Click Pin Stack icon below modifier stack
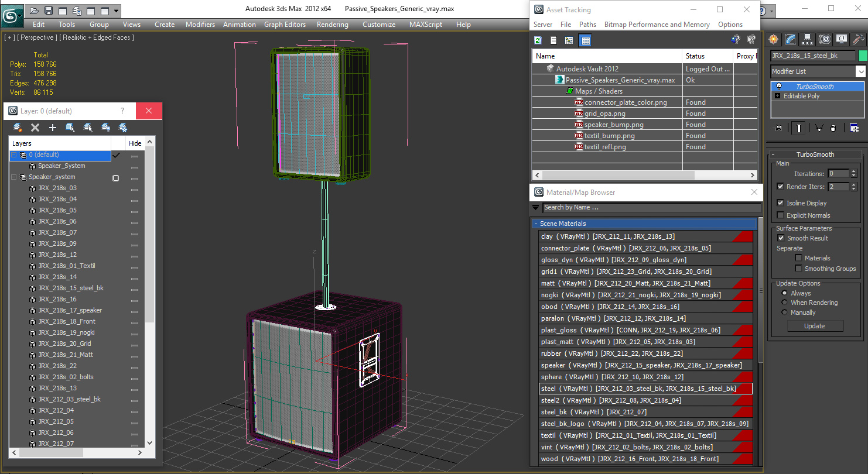Viewport: 868px width, 474px height. pyautogui.click(x=777, y=128)
